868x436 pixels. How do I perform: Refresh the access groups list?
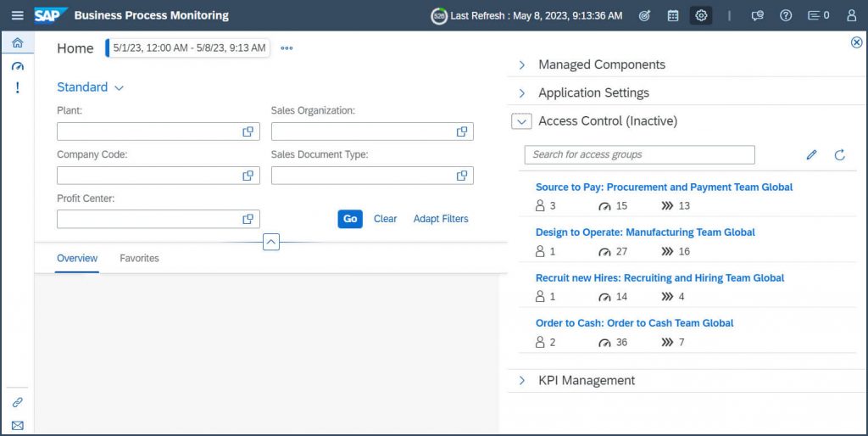click(x=840, y=154)
